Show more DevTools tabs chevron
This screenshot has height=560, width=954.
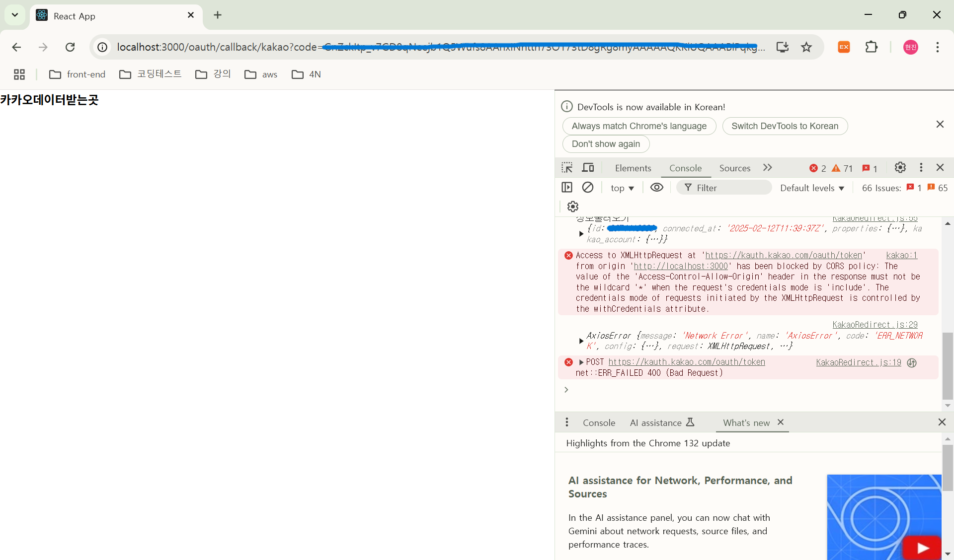click(x=768, y=168)
